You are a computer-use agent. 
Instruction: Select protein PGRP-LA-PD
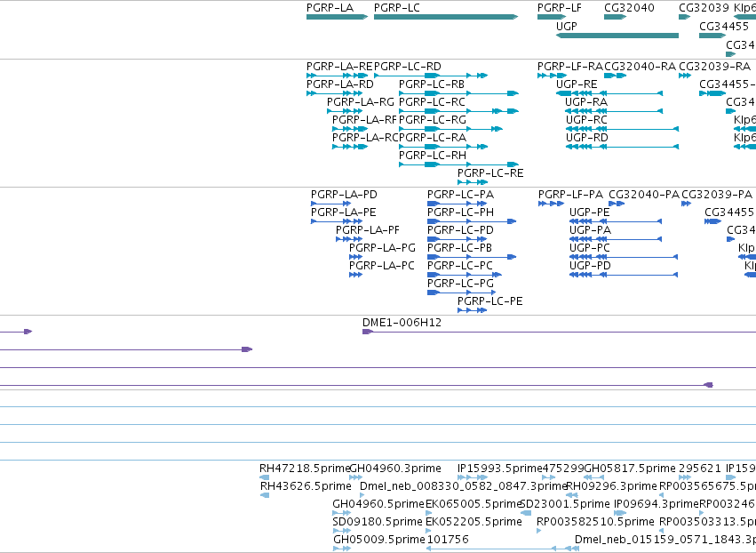click(330, 204)
